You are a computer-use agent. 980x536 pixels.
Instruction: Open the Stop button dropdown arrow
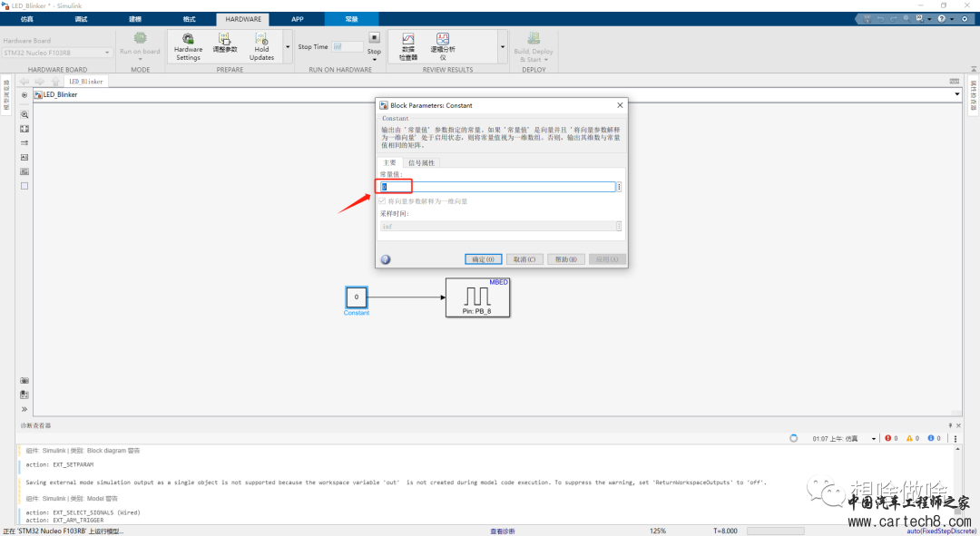point(375,60)
